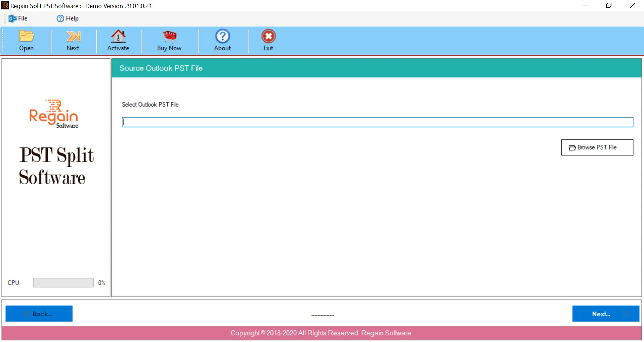Click the application icon in the title bar
The height and width of the screenshot is (342, 644).
pos(5,5)
